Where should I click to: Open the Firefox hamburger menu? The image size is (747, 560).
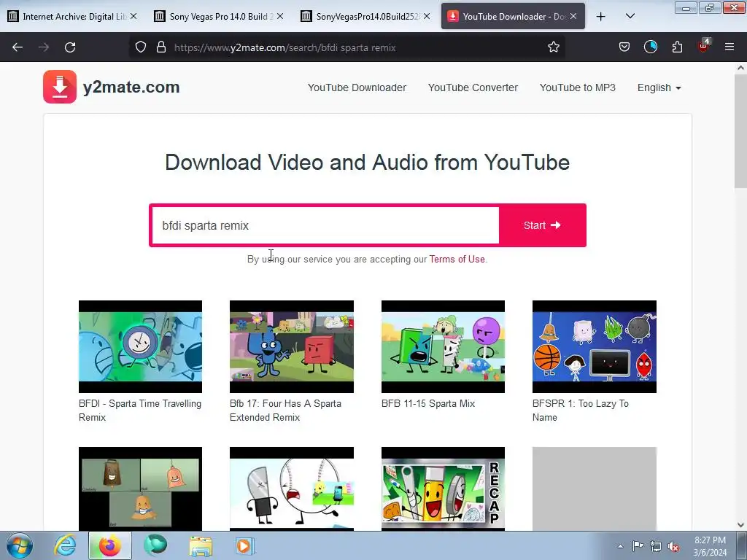coord(729,47)
